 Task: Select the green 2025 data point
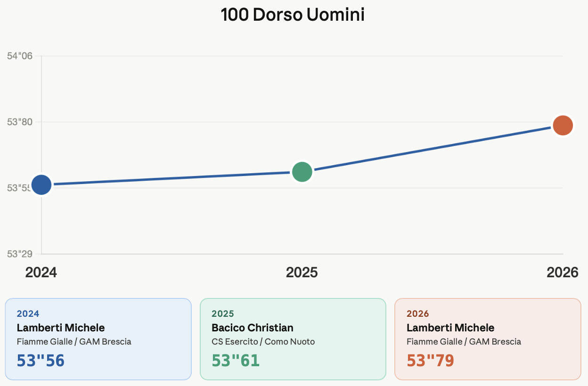(302, 172)
